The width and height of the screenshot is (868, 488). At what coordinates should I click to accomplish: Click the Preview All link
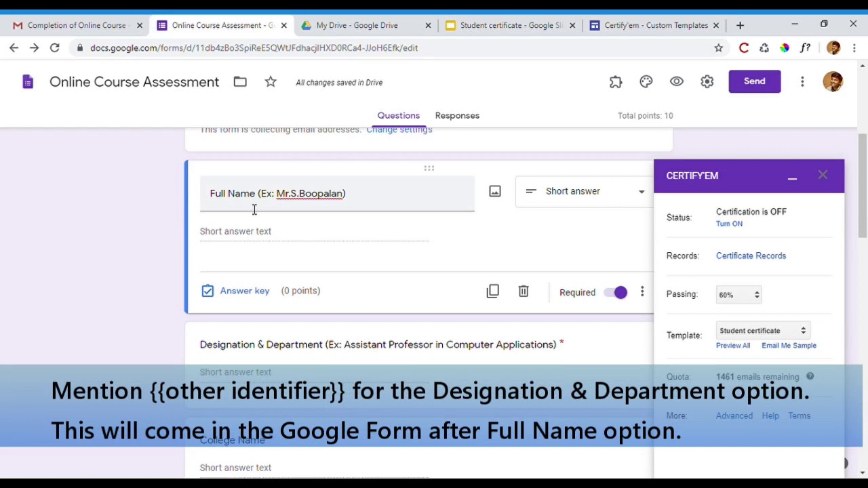pyautogui.click(x=733, y=346)
